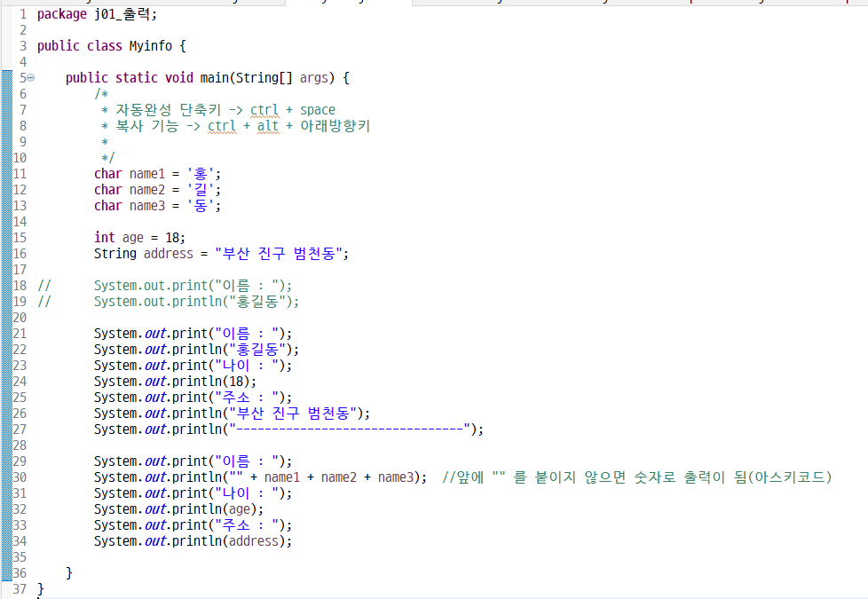Click line number 14 in the ruler
The width and height of the screenshot is (868, 599).
point(20,222)
